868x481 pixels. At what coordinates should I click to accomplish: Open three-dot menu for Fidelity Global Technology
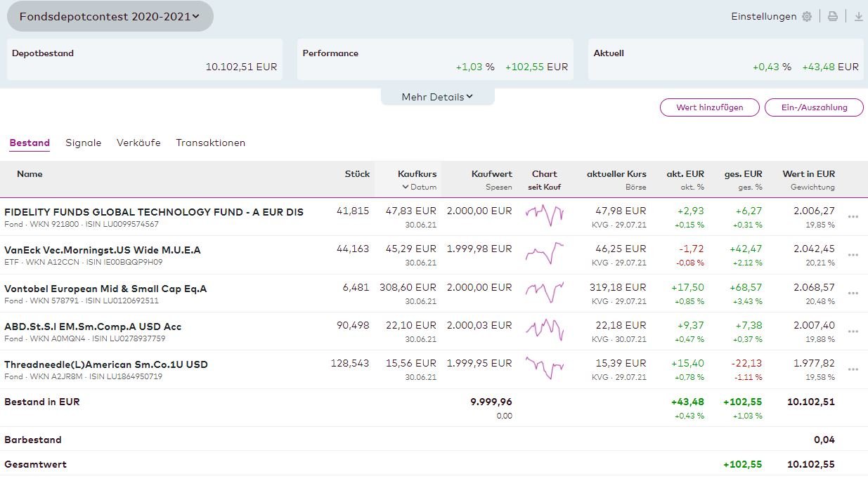(853, 217)
